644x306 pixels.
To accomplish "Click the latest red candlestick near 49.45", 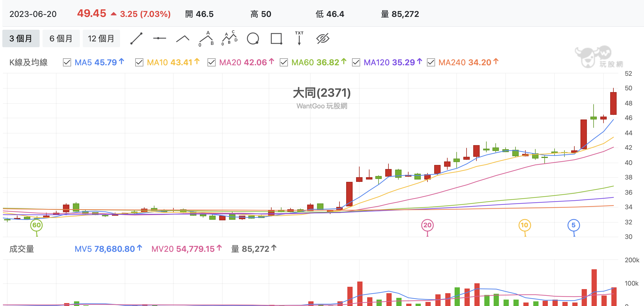I will click(x=613, y=103).
